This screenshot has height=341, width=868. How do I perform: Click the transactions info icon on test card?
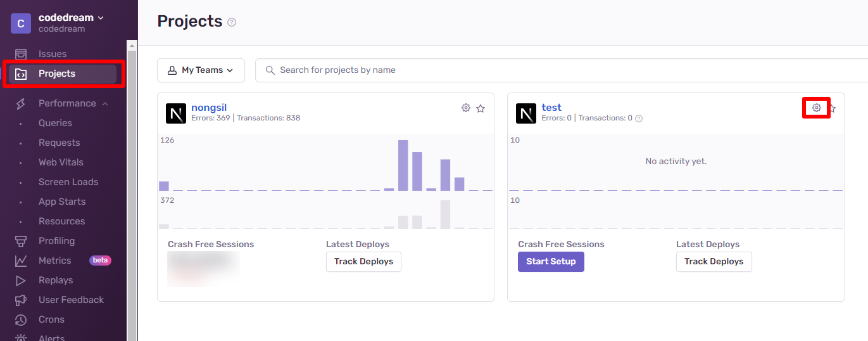pos(639,119)
